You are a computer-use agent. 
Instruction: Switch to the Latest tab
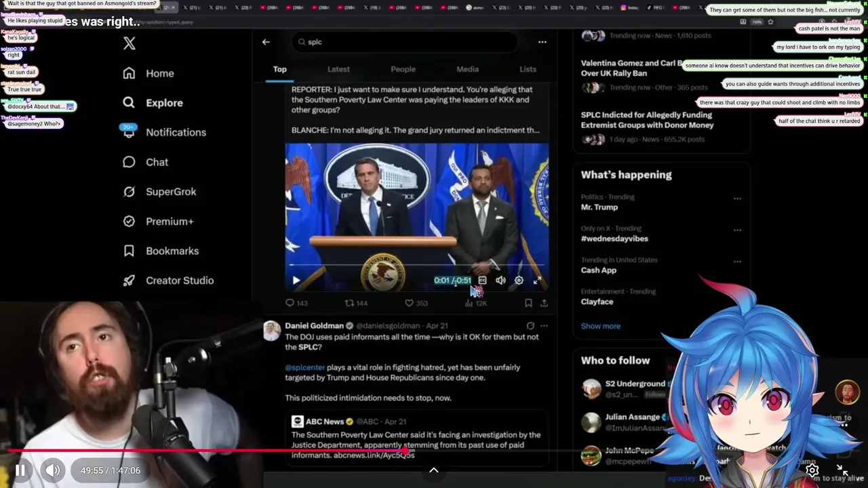pyautogui.click(x=338, y=69)
